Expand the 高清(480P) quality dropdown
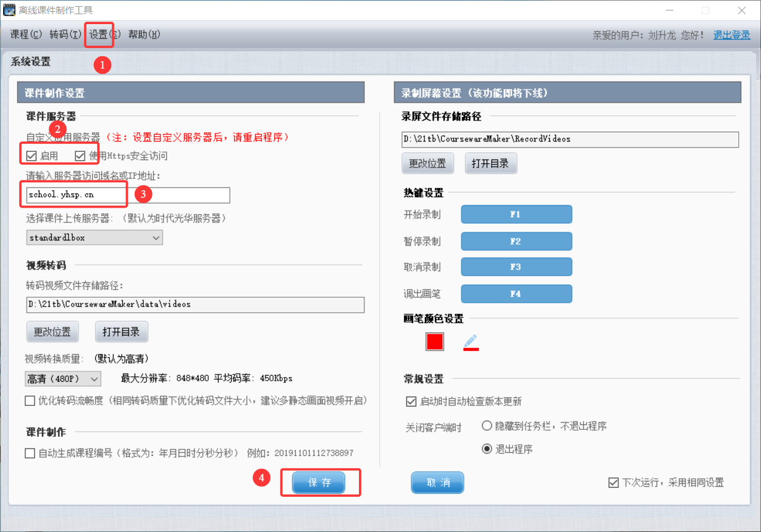 pyautogui.click(x=63, y=378)
